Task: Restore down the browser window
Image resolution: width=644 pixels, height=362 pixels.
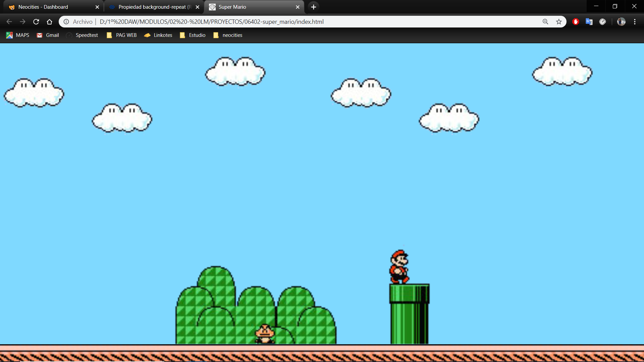Action: [615, 6]
